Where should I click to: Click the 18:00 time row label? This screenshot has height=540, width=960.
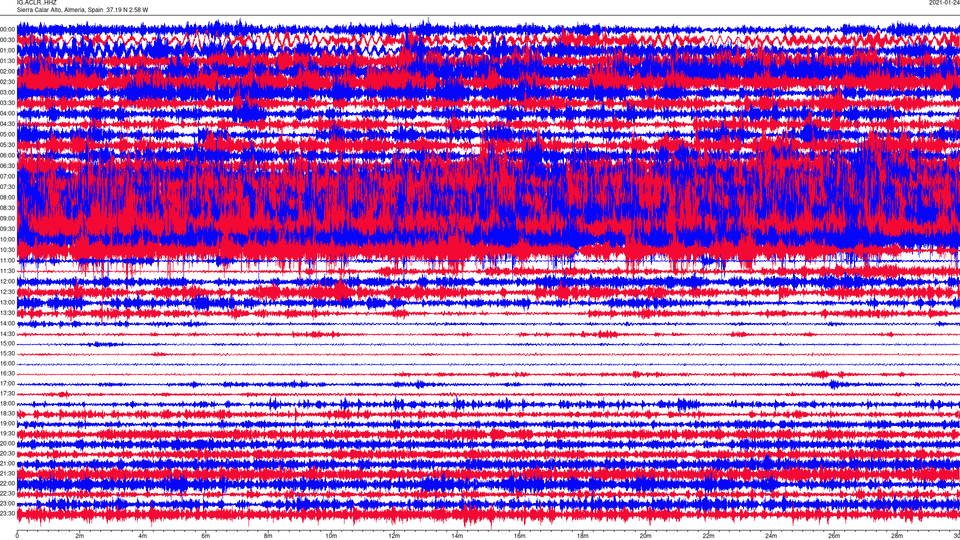[8, 403]
